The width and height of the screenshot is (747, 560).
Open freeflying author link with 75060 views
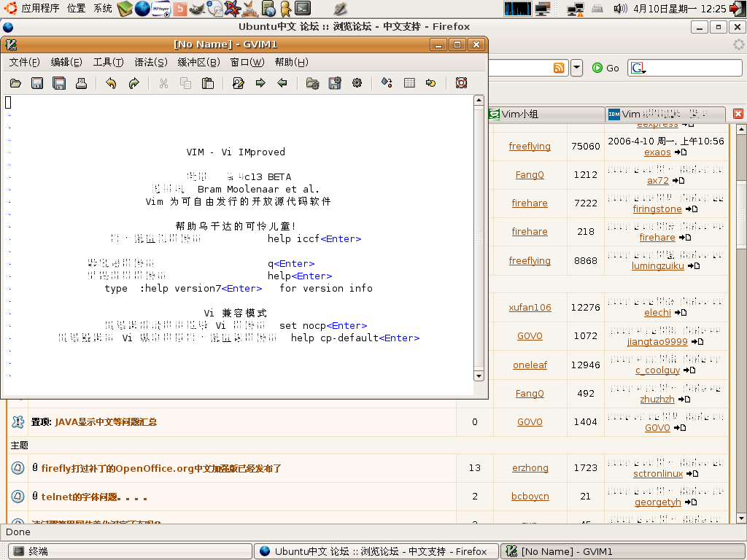point(530,146)
